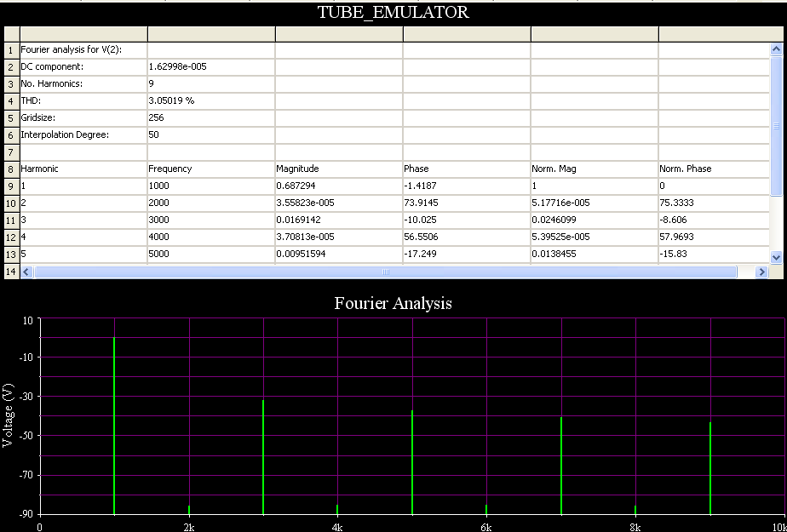Select norm. phase 57.9693 cell

click(714, 237)
